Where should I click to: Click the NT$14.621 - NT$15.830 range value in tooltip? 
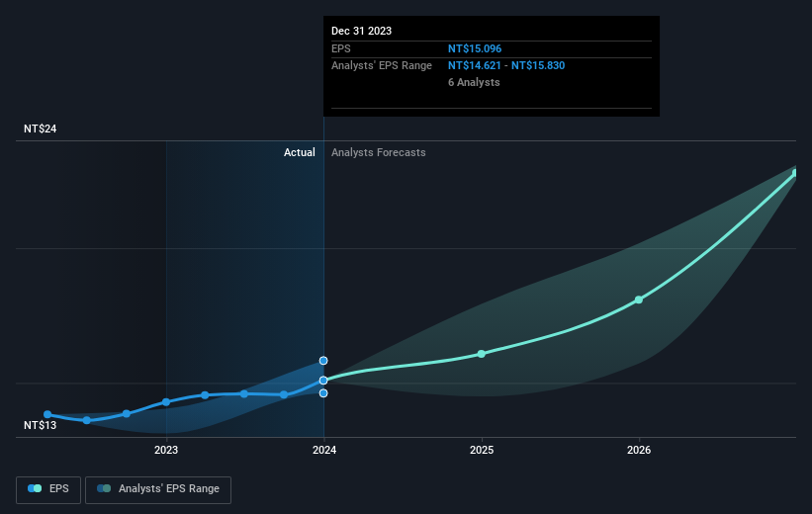click(506, 66)
